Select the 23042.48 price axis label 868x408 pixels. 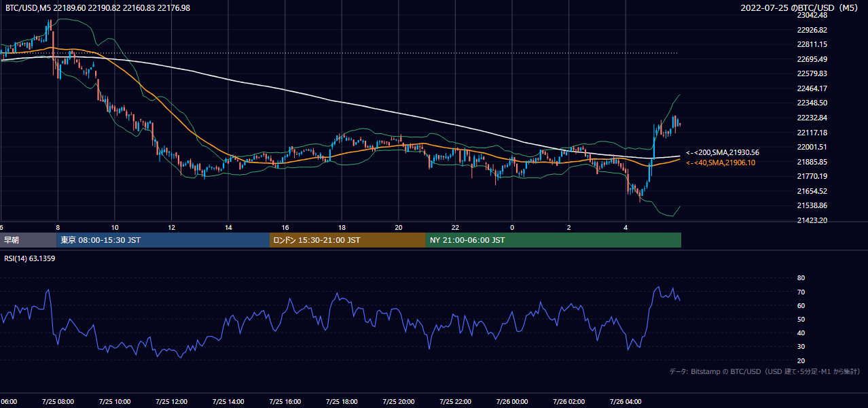[812, 15]
